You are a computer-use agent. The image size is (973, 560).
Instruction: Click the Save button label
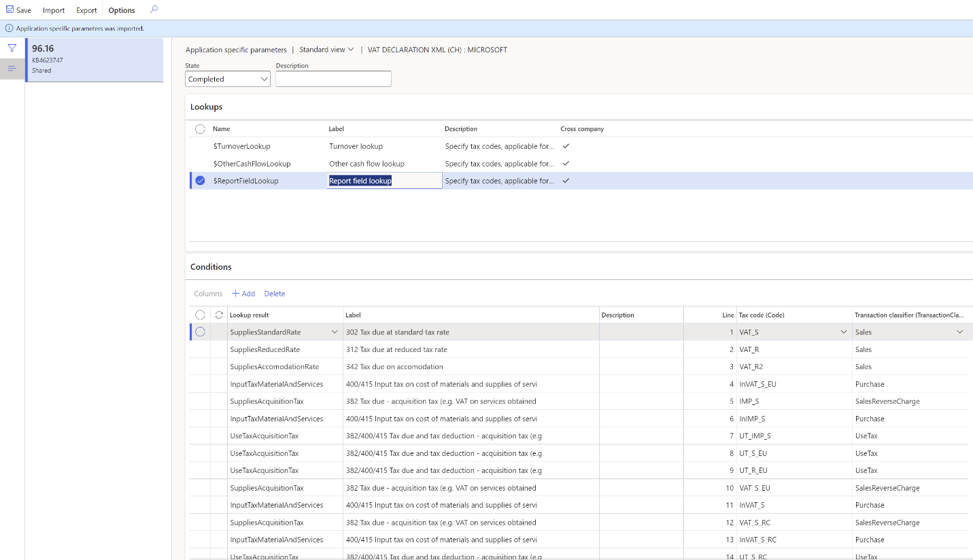click(x=24, y=10)
